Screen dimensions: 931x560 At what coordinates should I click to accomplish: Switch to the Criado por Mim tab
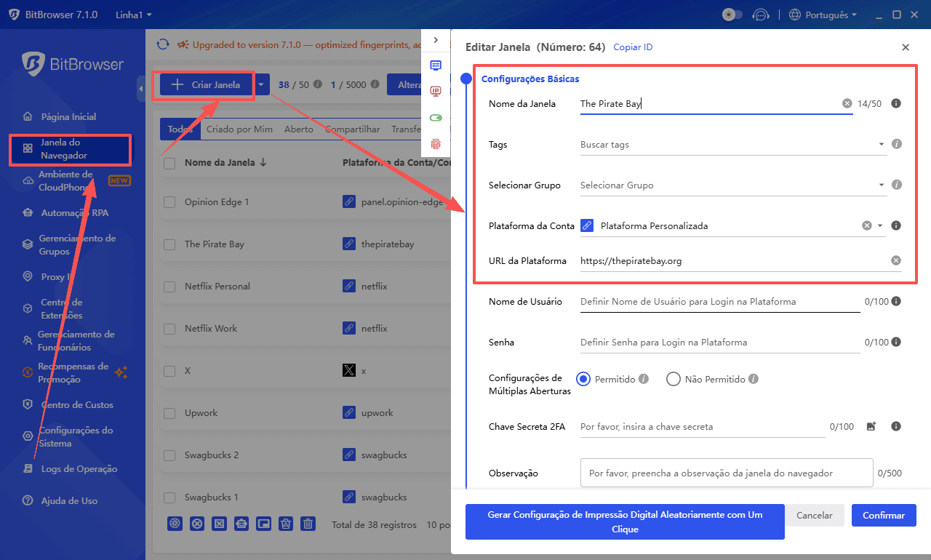[239, 129]
